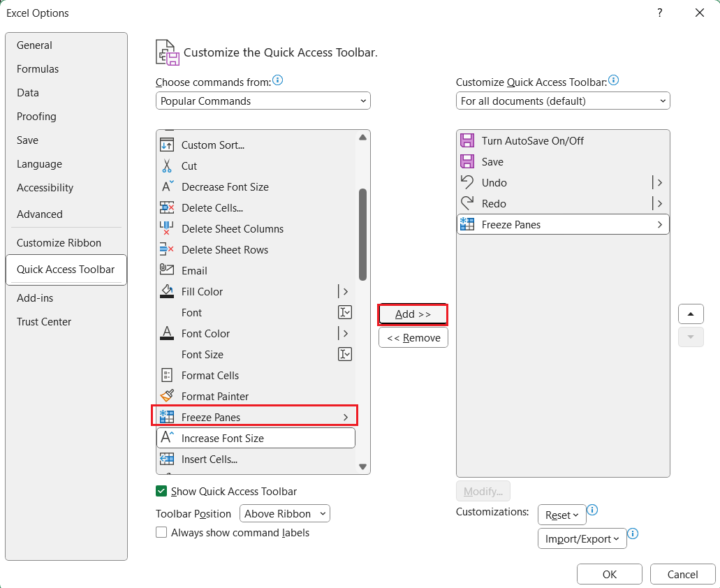Viewport: 720px width, 588px height.
Task: Click the Custom Sort icon in commands list
Action: coord(167,145)
